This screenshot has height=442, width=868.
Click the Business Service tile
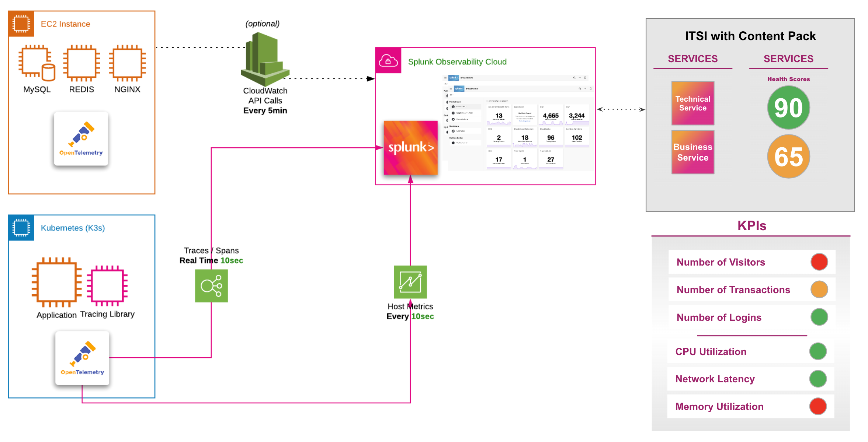(692, 152)
